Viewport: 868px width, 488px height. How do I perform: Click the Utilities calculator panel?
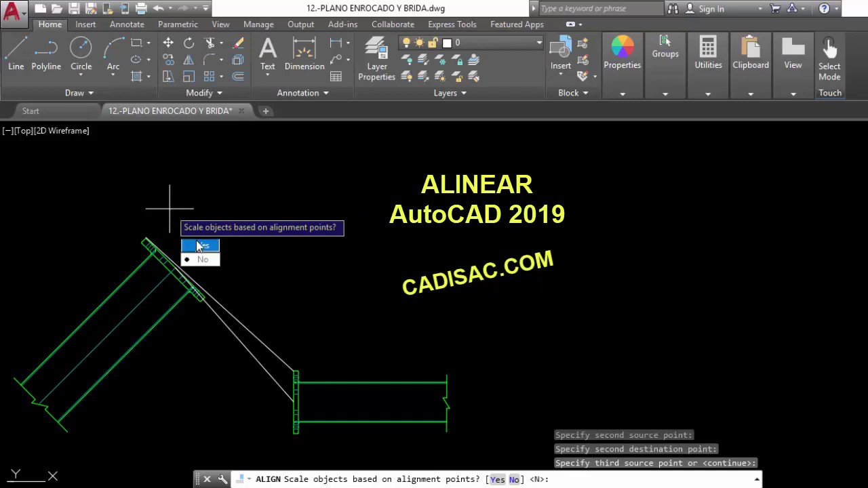[x=708, y=54]
